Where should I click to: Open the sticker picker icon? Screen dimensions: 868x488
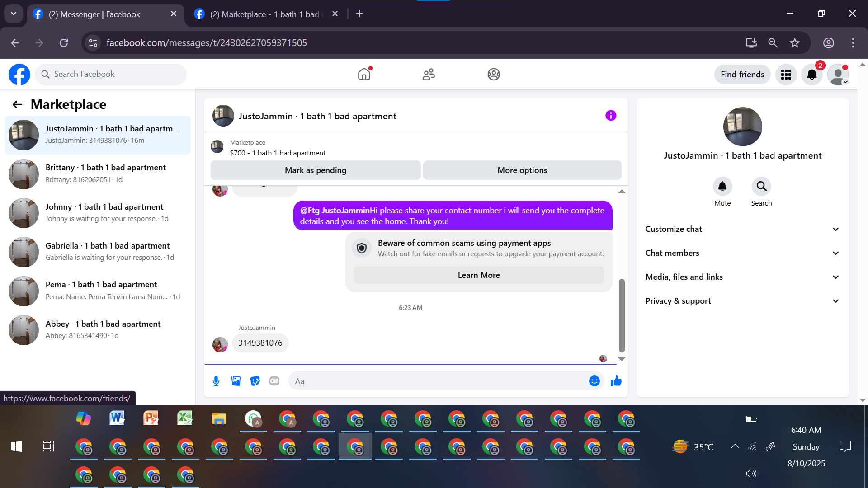[255, 381]
